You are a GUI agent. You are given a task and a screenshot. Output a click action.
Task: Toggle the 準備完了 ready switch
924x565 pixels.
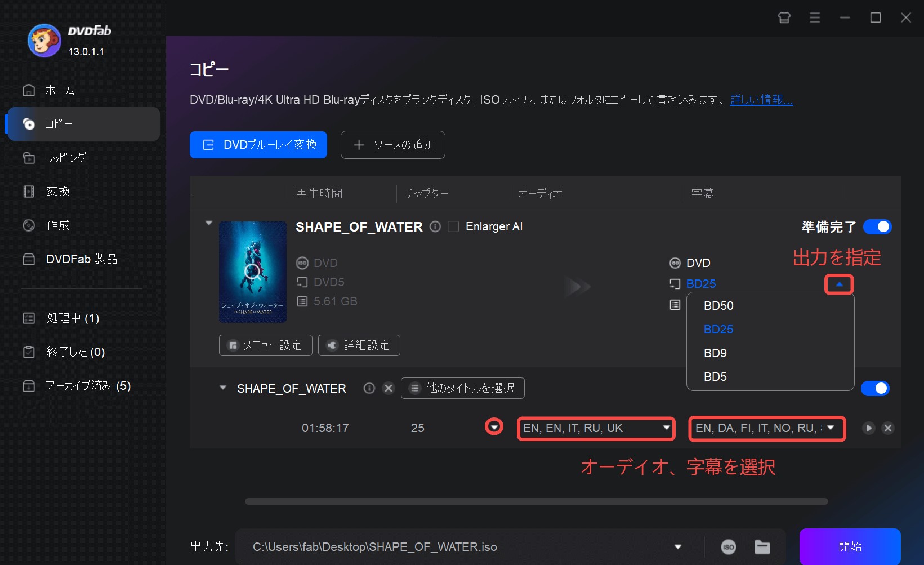point(877,226)
